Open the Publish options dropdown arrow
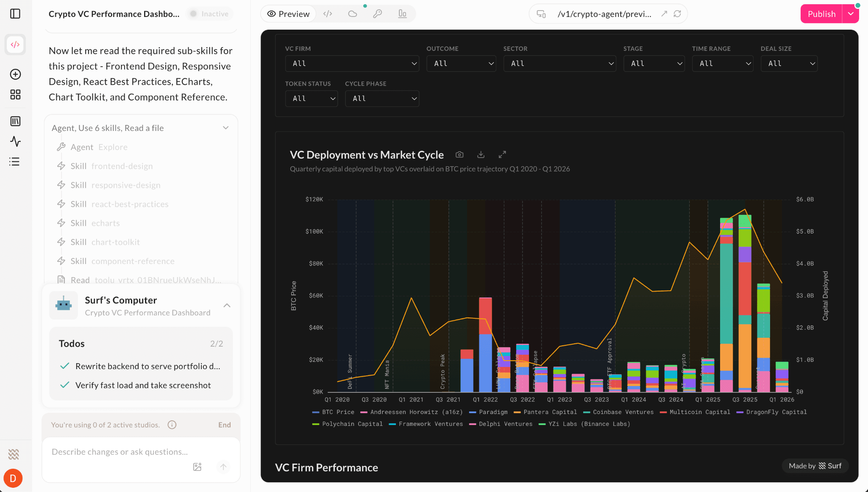This screenshot has height=492, width=868. tap(851, 14)
